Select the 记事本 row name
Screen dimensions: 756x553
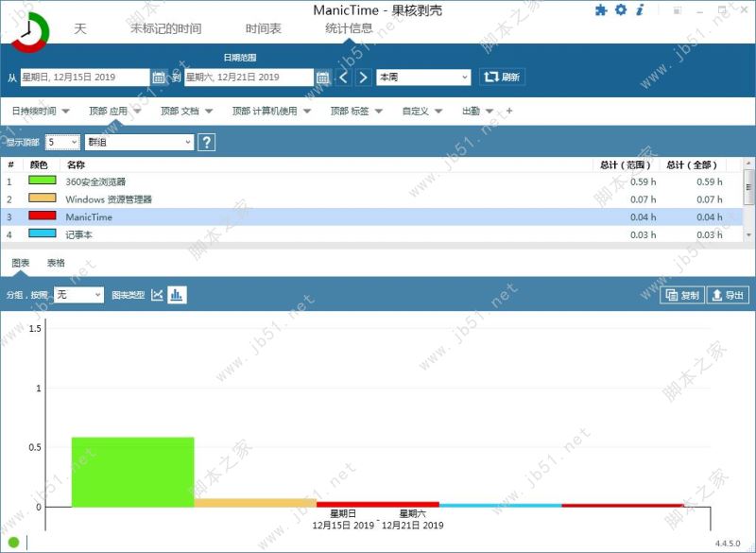point(78,235)
